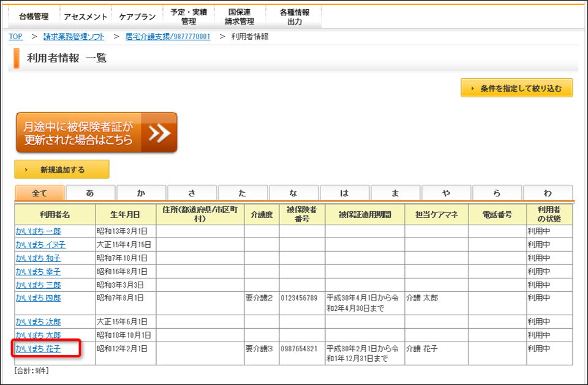
Task: Select the な tab
Action: pyautogui.click(x=293, y=193)
